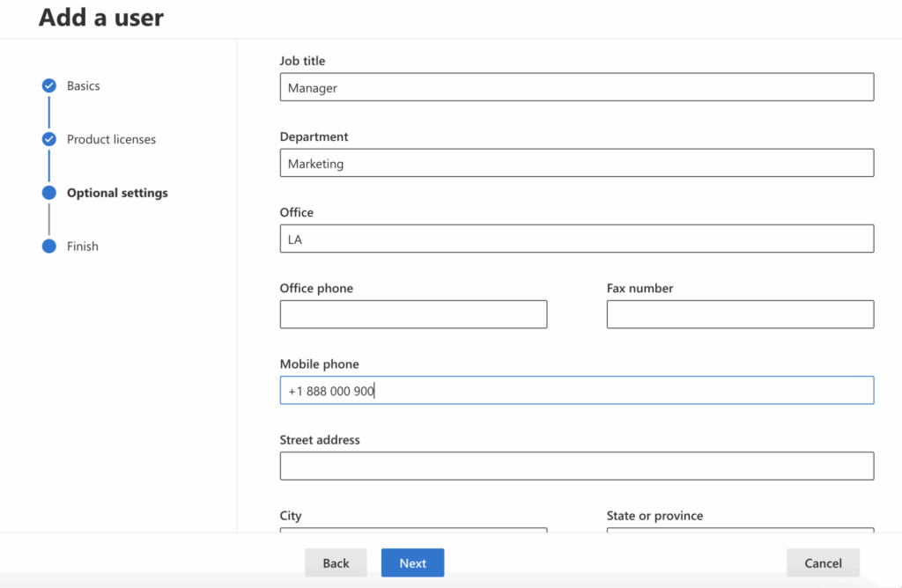Click the Department field showing Marketing

(576, 162)
